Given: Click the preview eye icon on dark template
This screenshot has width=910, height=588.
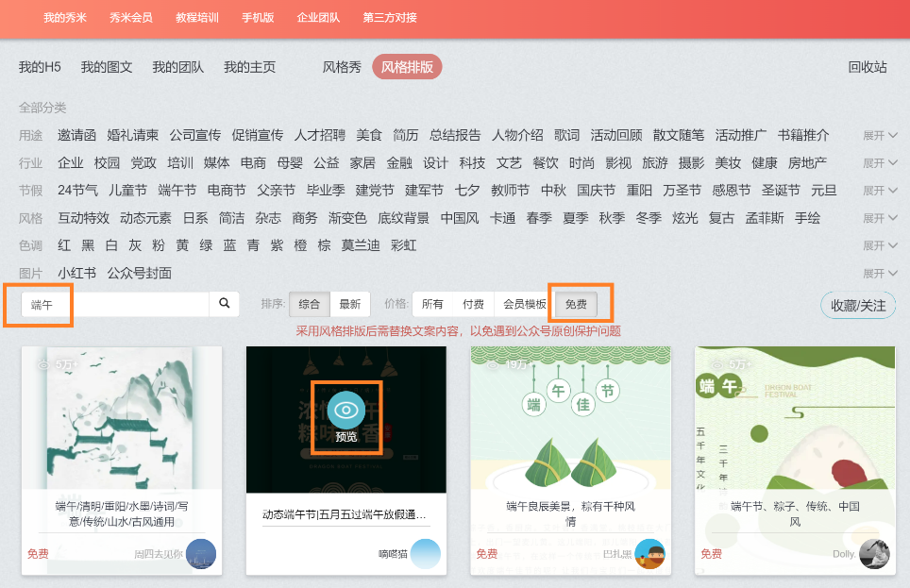Looking at the screenshot, I should click(x=345, y=412).
